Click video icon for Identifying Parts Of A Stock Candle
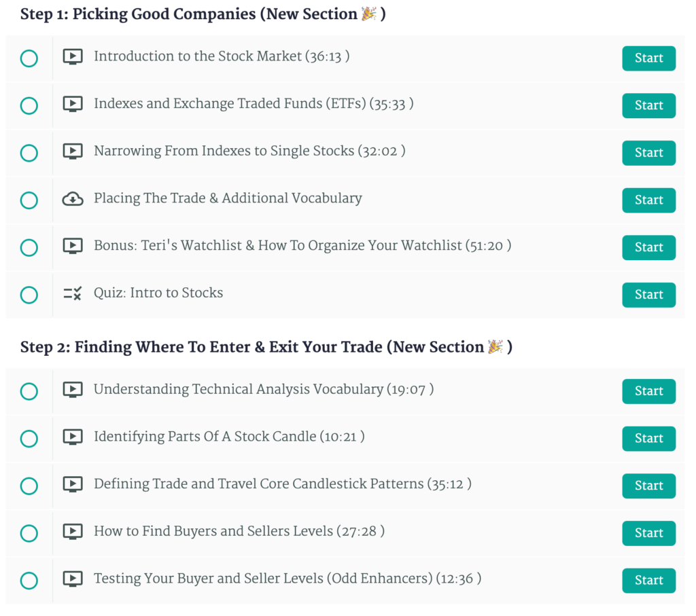696x616 pixels. pyautogui.click(x=73, y=437)
